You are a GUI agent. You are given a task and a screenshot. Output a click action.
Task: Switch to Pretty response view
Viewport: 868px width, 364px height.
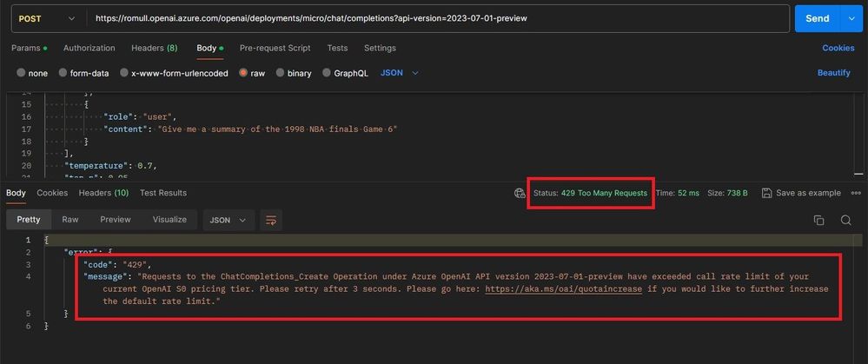(28, 220)
